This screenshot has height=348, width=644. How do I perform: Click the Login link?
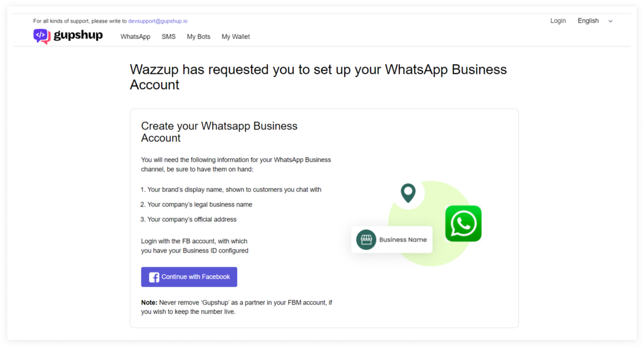558,21
